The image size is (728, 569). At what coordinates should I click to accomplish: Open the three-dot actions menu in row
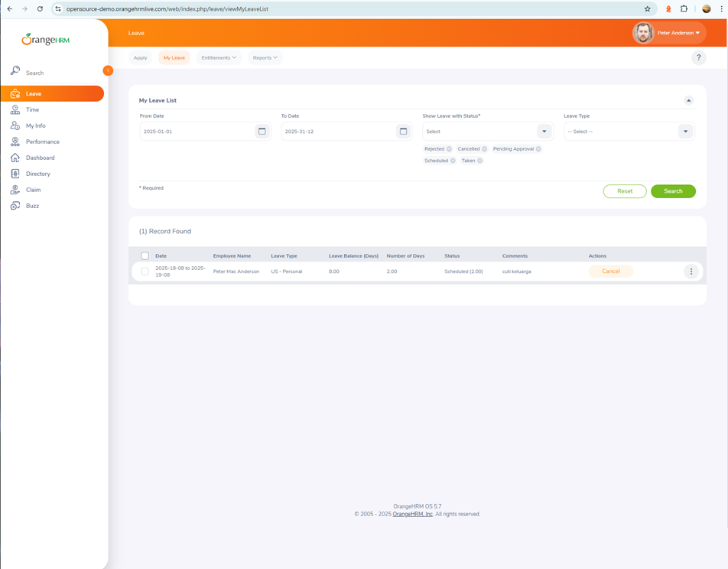pyautogui.click(x=691, y=271)
